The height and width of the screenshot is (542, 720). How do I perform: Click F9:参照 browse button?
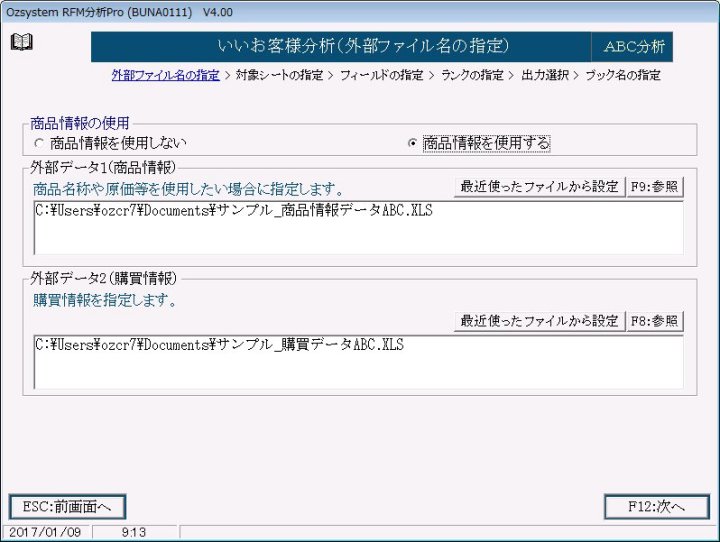click(x=654, y=187)
